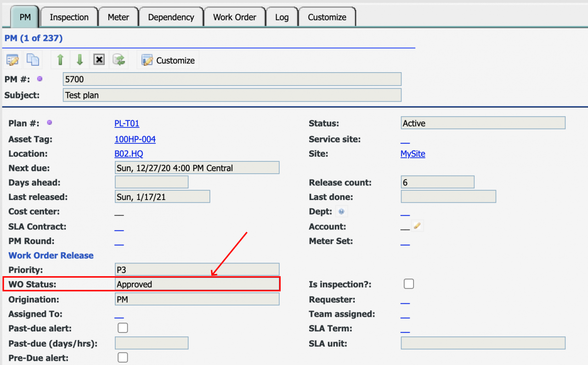Open asset tag 100HP-004 link
The width and height of the screenshot is (588, 365).
click(x=135, y=139)
